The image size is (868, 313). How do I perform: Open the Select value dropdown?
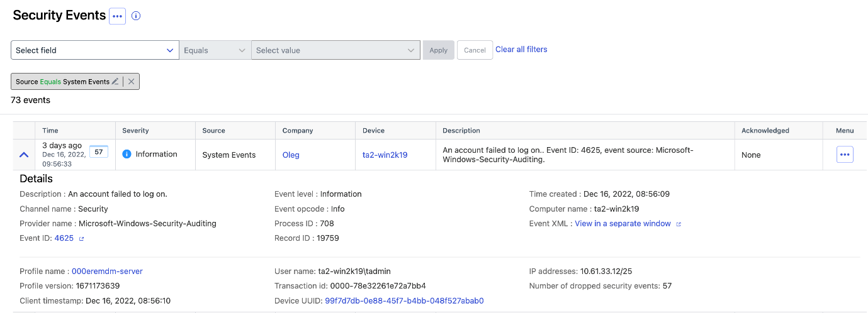pyautogui.click(x=335, y=50)
